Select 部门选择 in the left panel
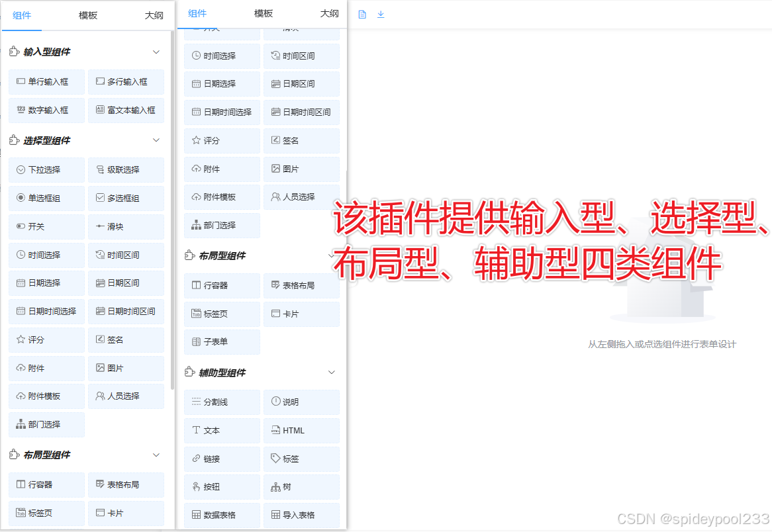 [x=47, y=425]
